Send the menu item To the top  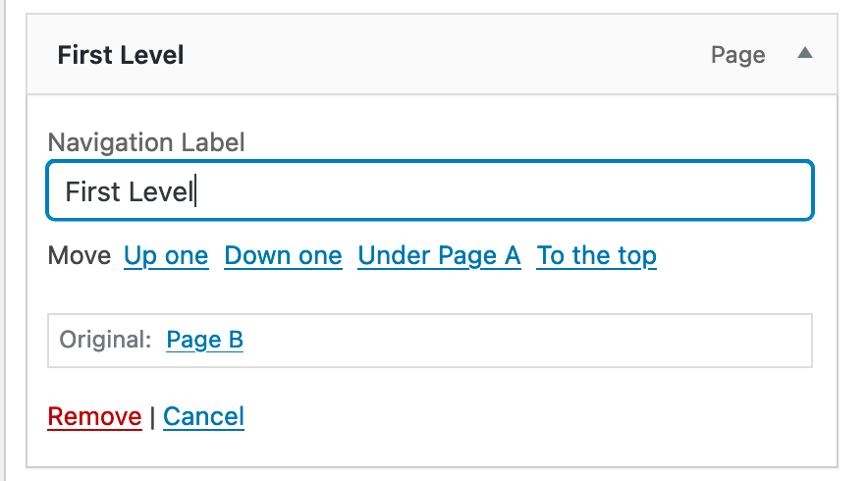pos(596,256)
